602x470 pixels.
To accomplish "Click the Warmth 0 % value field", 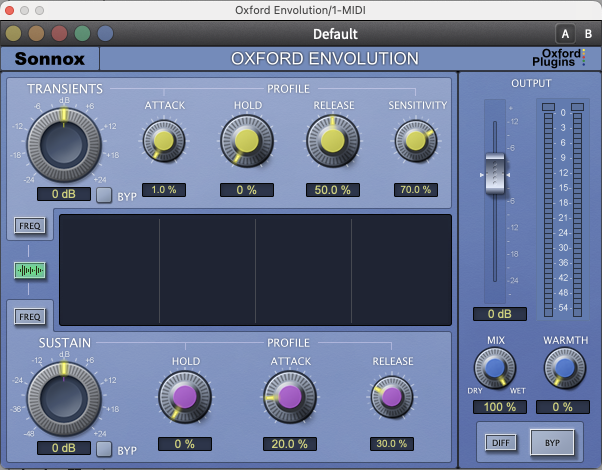I will point(563,407).
